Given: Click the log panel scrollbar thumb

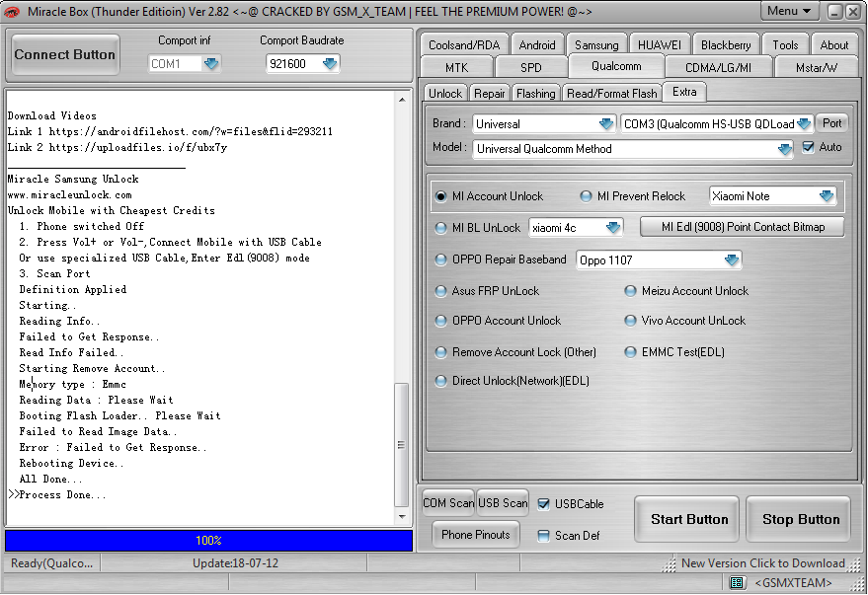Looking at the screenshot, I should pos(401,445).
